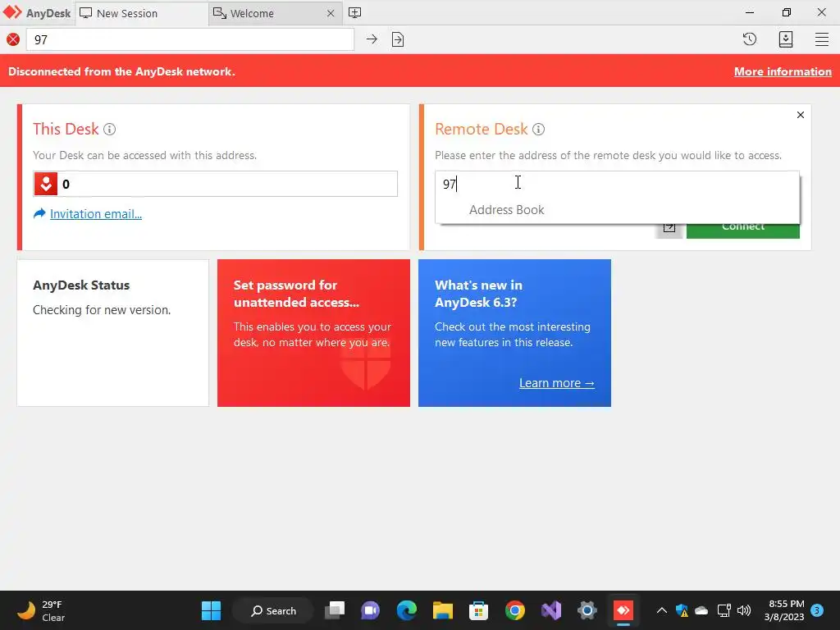Open the What's new in AnyDesk tile
The height and width of the screenshot is (630, 840).
click(x=514, y=333)
